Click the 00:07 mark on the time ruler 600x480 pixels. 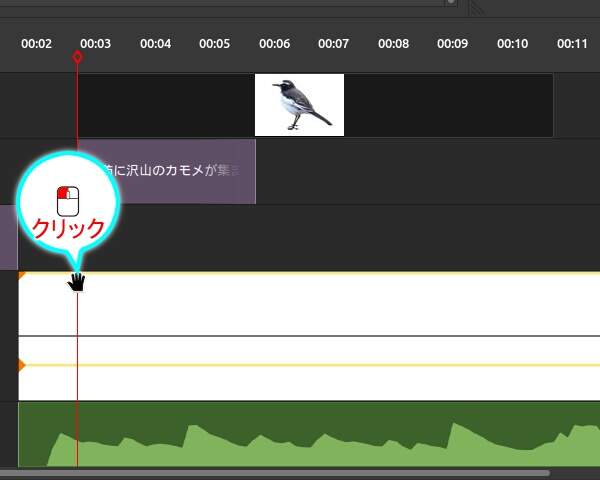[334, 44]
